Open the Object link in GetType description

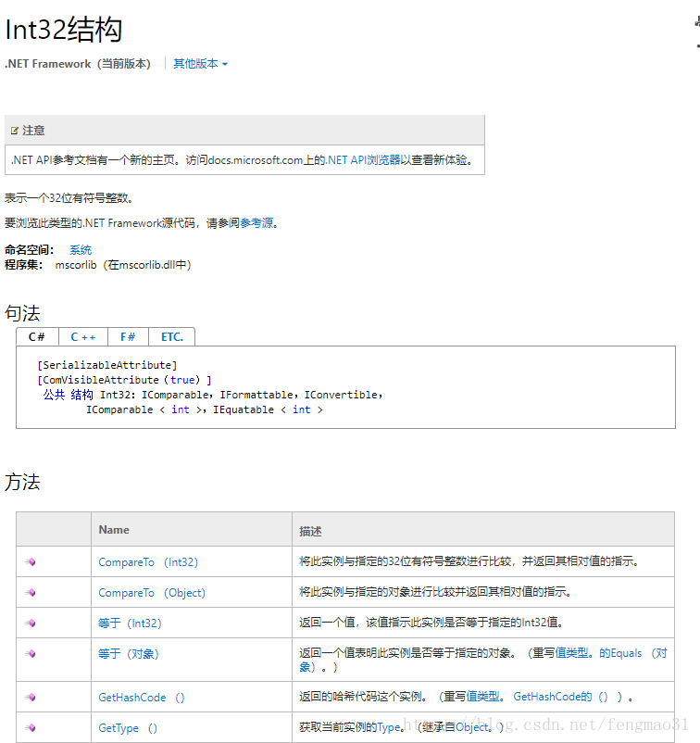[x=471, y=727]
